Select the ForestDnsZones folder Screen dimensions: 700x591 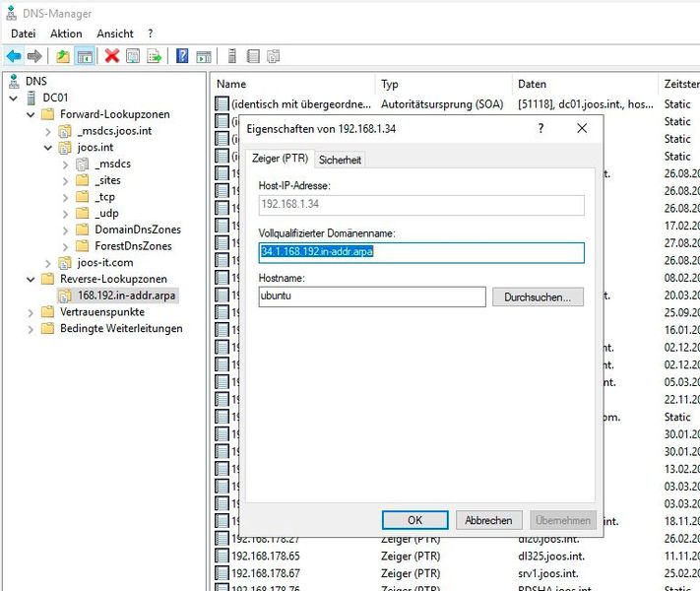133,246
